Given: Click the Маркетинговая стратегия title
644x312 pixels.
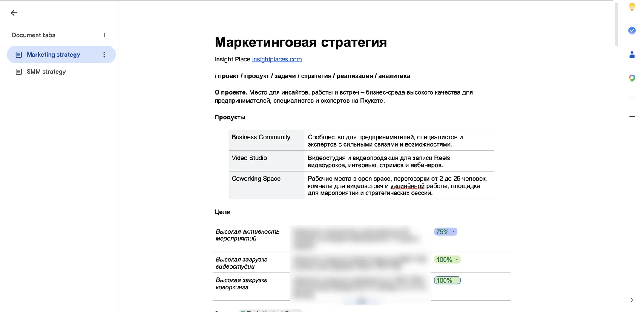Looking at the screenshot, I should tap(301, 42).
